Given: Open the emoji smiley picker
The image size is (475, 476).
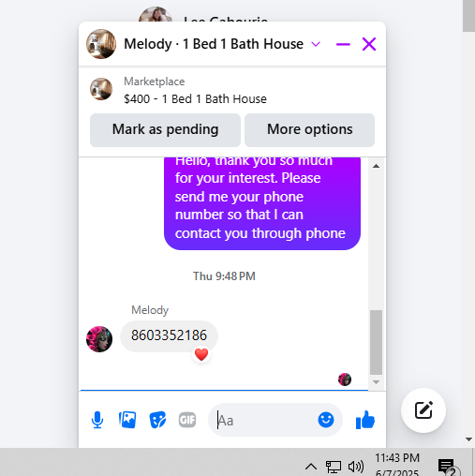Looking at the screenshot, I should tap(326, 420).
